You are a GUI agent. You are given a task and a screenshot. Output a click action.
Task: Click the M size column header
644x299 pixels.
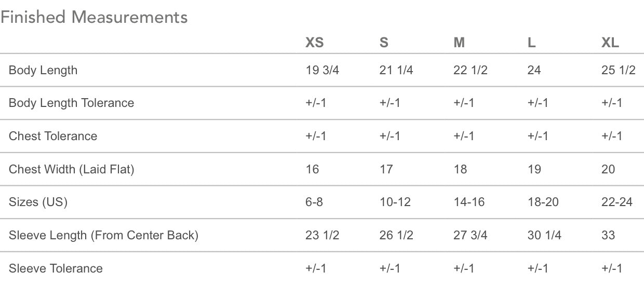pos(459,43)
